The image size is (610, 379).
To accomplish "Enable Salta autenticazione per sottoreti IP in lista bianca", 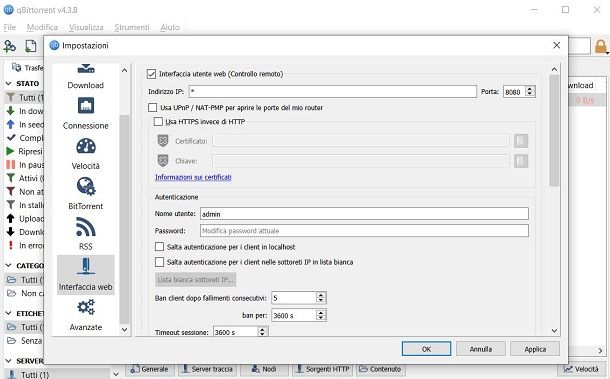I will tap(159, 262).
